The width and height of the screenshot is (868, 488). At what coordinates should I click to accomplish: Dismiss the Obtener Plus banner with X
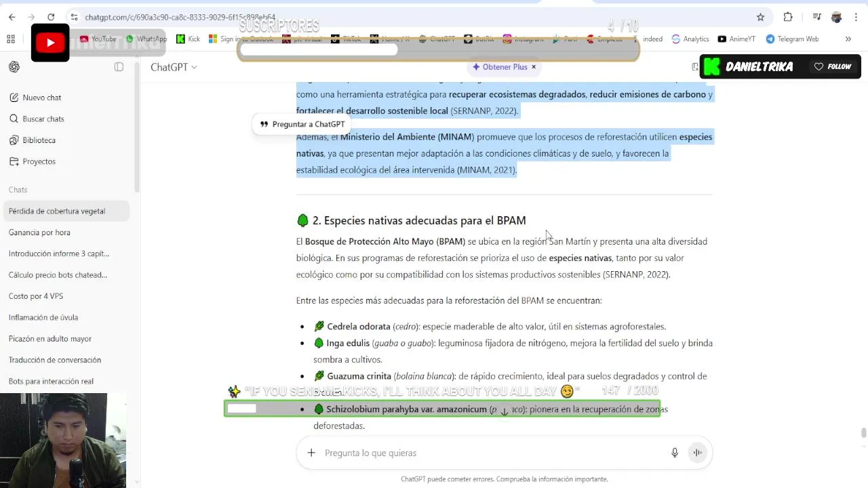pyautogui.click(x=534, y=66)
